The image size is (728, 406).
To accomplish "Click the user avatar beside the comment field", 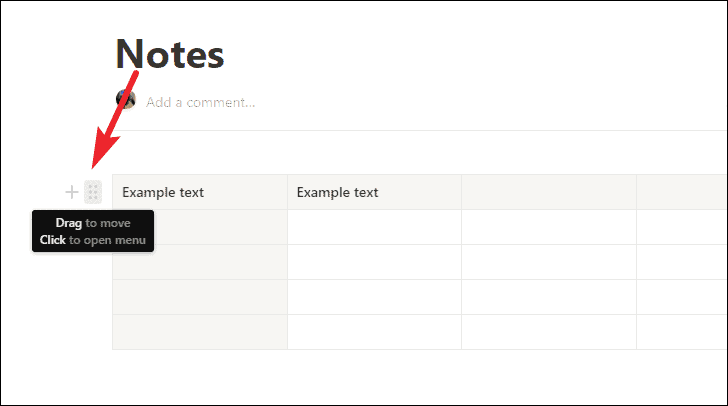I will click(x=126, y=100).
